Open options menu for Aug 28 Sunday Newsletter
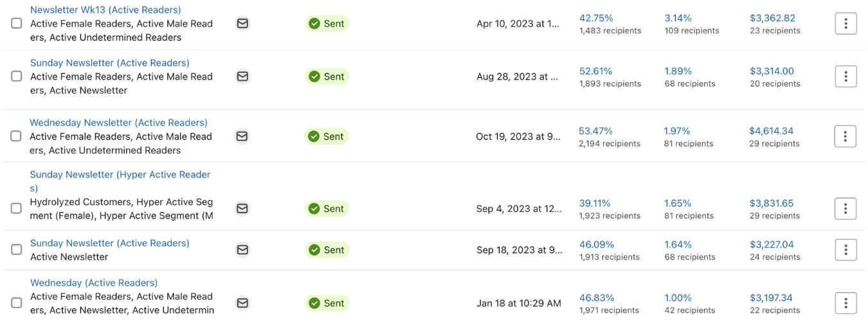 (x=845, y=76)
